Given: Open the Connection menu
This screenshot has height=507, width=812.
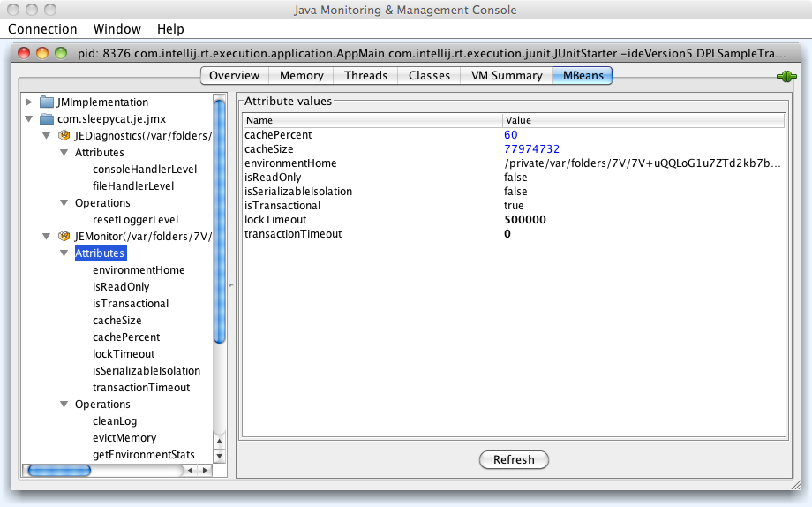Looking at the screenshot, I should (42, 29).
